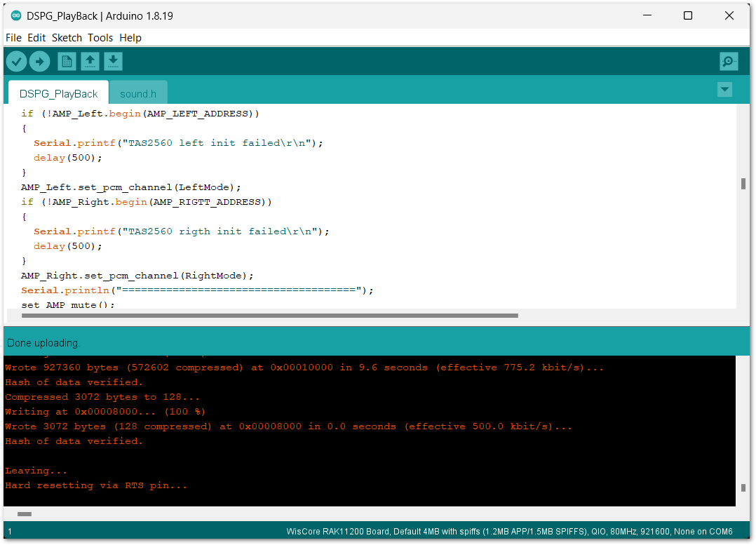Create a new sketch with New icon

(67, 62)
